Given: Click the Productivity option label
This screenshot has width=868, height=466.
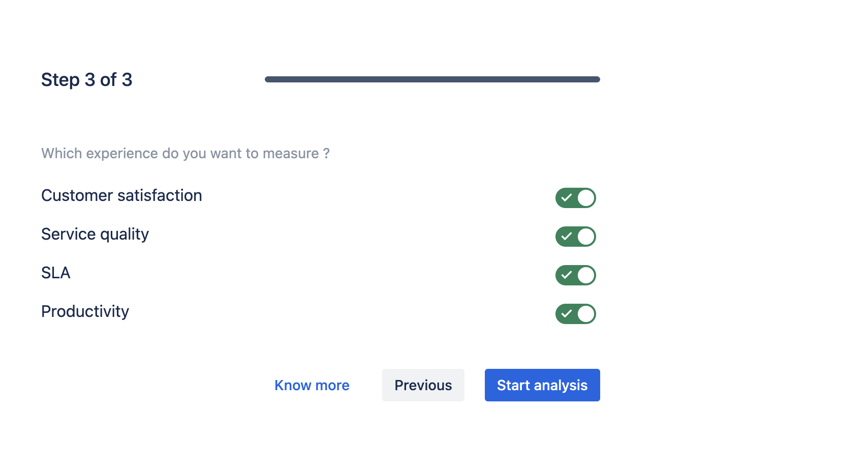Looking at the screenshot, I should (x=85, y=311).
